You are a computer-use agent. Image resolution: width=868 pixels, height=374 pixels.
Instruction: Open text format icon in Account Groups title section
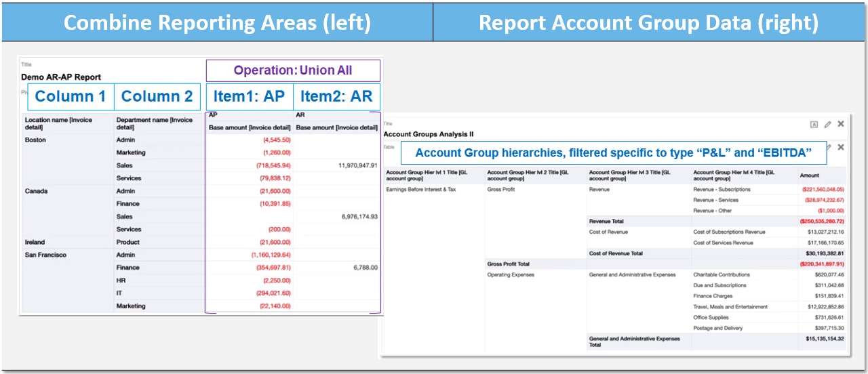pos(814,124)
